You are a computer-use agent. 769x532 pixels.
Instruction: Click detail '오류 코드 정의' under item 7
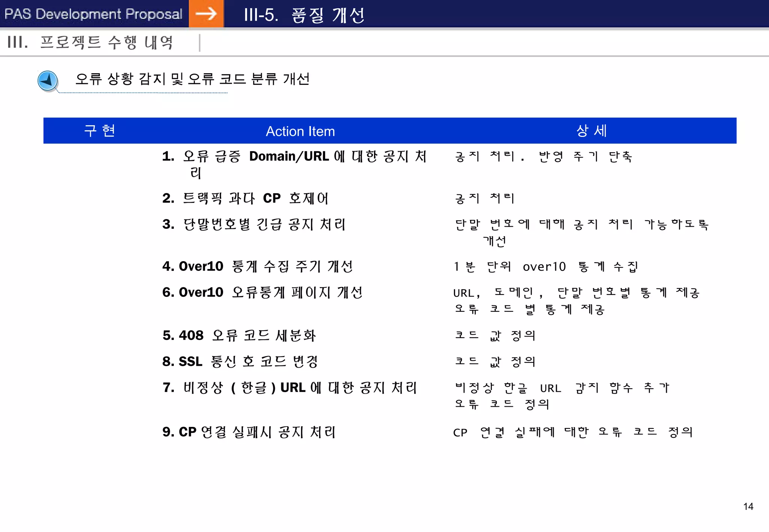pos(502,404)
